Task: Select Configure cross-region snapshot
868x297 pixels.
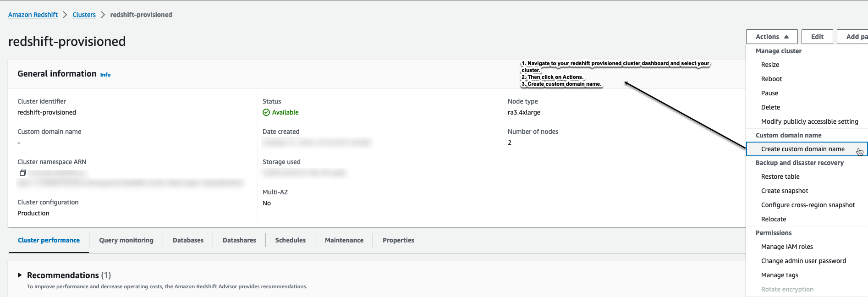Action: point(808,205)
